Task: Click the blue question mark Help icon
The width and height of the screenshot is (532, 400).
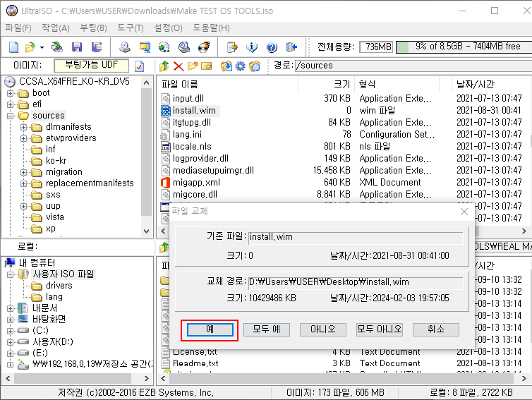Action: click(272, 47)
